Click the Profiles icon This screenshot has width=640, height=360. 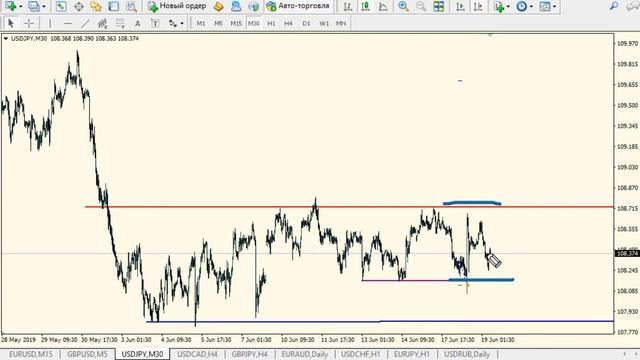[34, 6]
